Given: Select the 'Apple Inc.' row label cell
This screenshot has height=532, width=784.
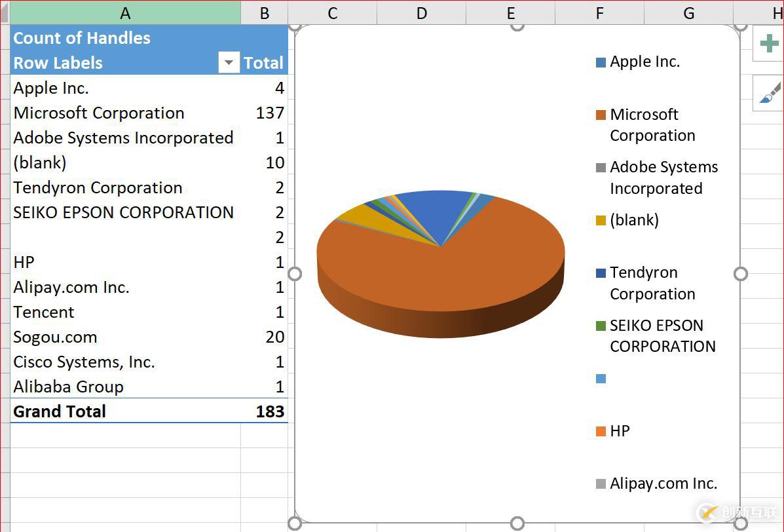Looking at the screenshot, I should tap(125, 88).
